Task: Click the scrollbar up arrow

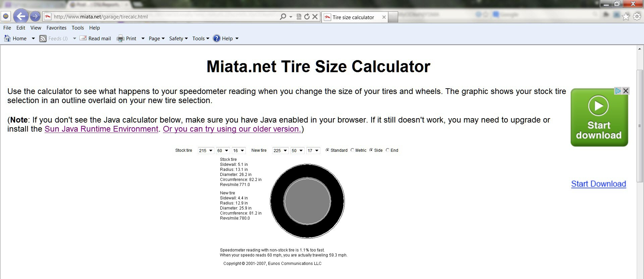Action: 640,49
